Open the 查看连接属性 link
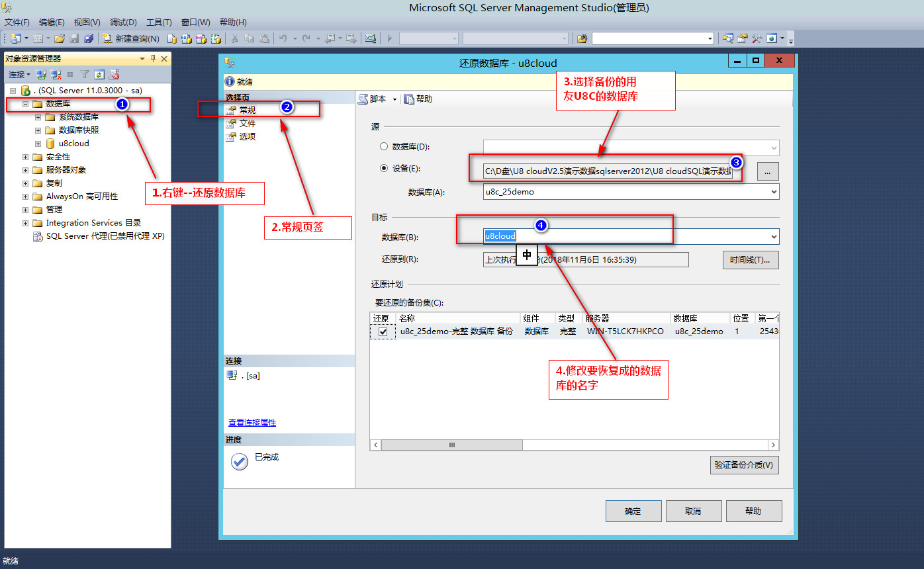This screenshot has height=569, width=924. click(x=252, y=423)
